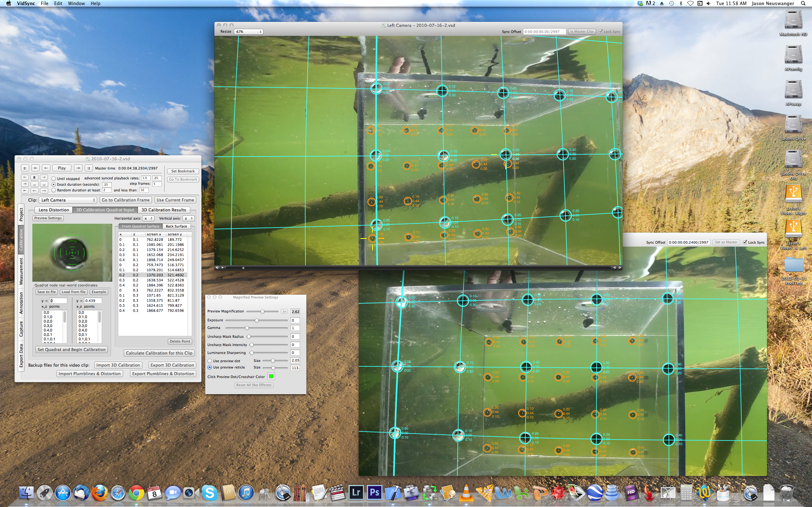This screenshot has width=812, height=507.
Task: Open the Resize 67% dropdown
Action: [249, 31]
